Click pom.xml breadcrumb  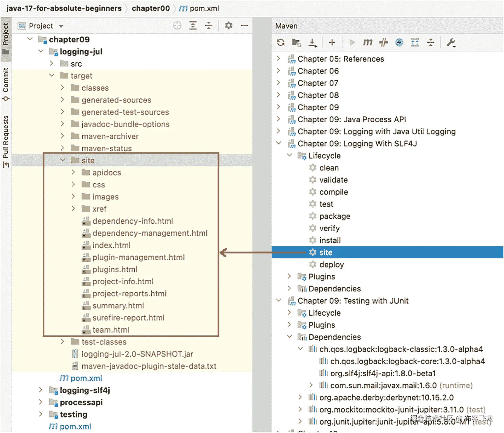click(x=199, y=8)
